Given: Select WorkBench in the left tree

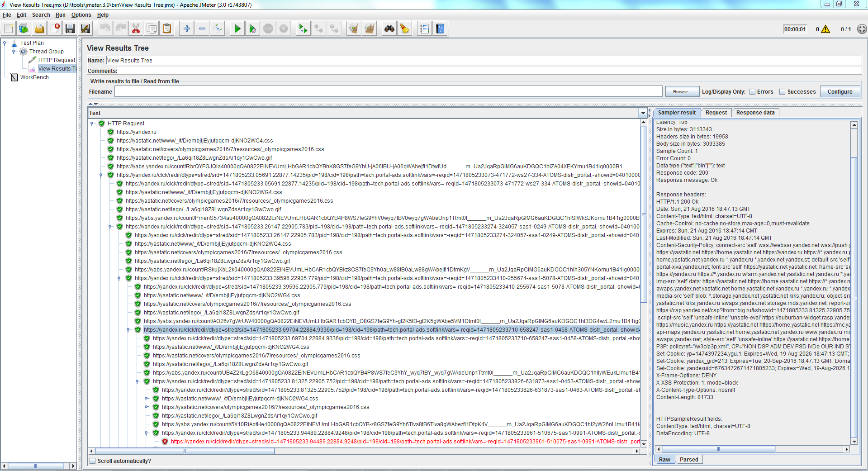Looking at the screenshot, I should [x=34, y=77].
